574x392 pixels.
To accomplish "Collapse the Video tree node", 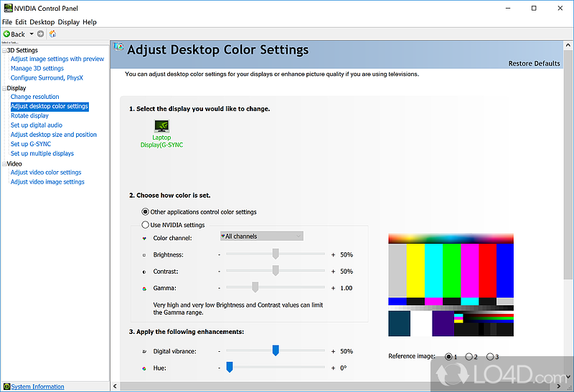I will pos(4,164).
